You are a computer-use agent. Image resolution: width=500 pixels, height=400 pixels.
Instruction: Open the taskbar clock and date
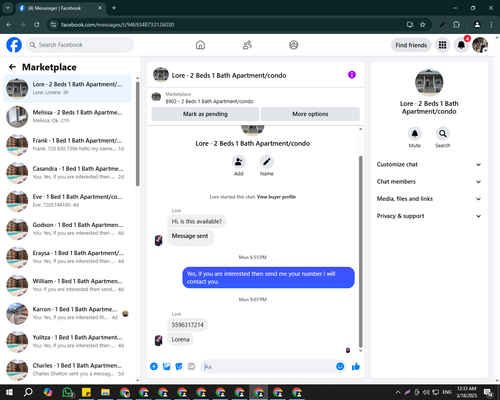click(467, 392)
